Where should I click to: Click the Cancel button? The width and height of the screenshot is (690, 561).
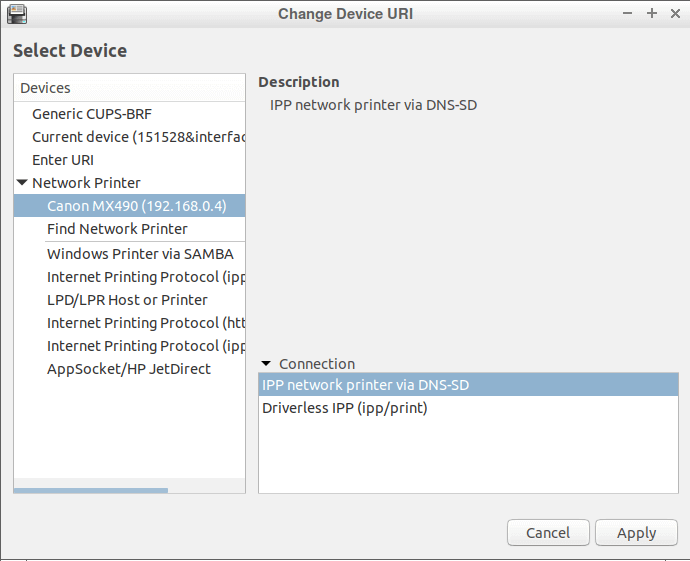click(548, 533)
